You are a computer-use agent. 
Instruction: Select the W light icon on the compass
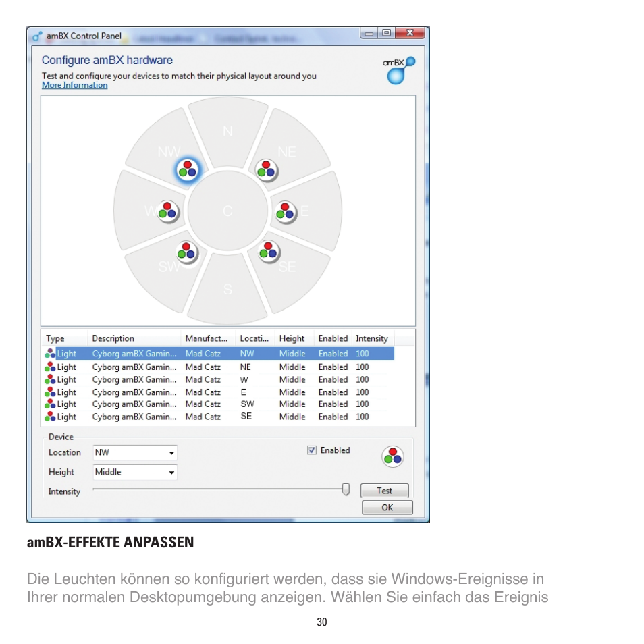pyautogui.click(x=167, y=211)
